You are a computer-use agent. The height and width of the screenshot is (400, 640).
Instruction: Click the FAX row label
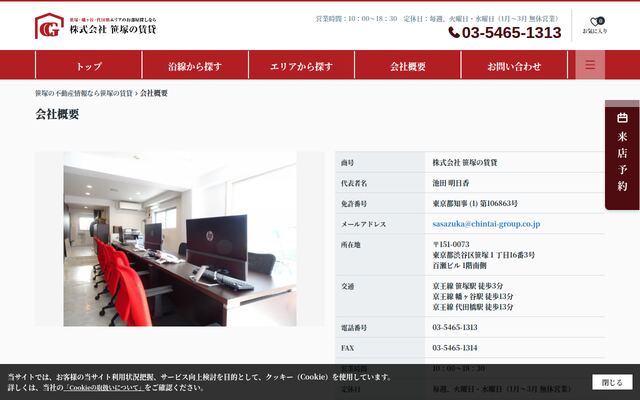347,348
